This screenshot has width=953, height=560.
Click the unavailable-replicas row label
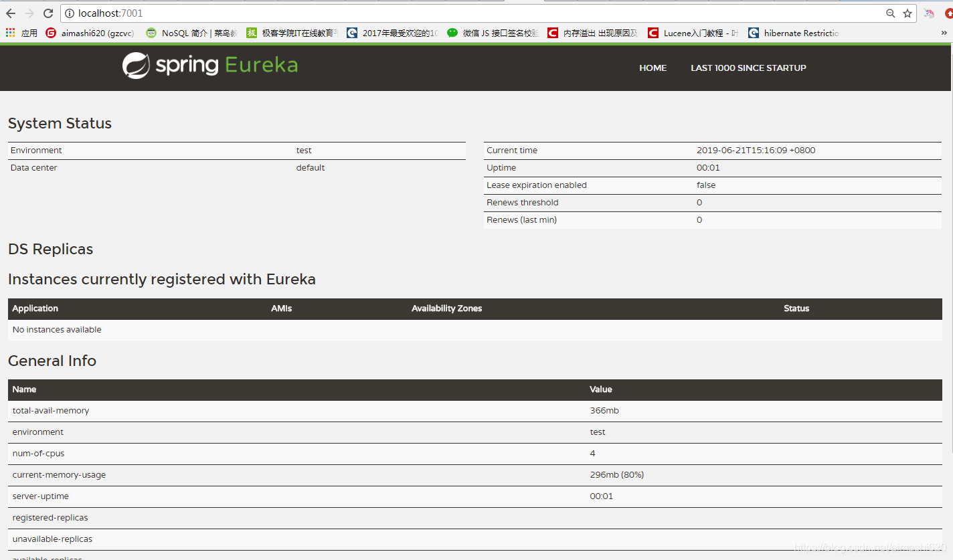(x=52, y=539)
